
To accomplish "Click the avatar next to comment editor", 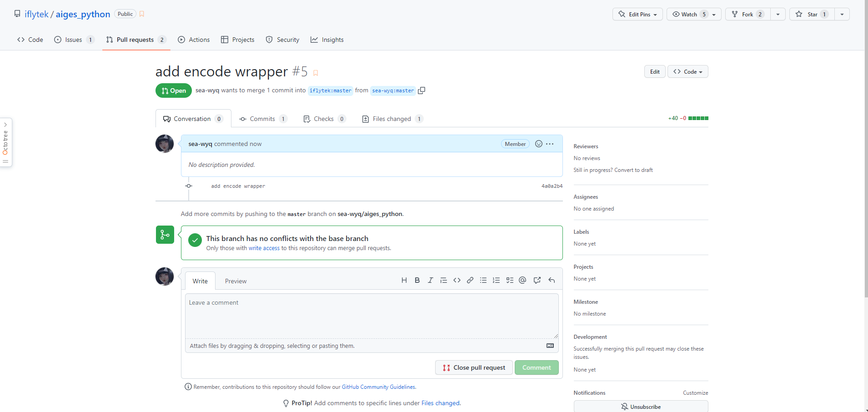I will (x=165, y=276).
